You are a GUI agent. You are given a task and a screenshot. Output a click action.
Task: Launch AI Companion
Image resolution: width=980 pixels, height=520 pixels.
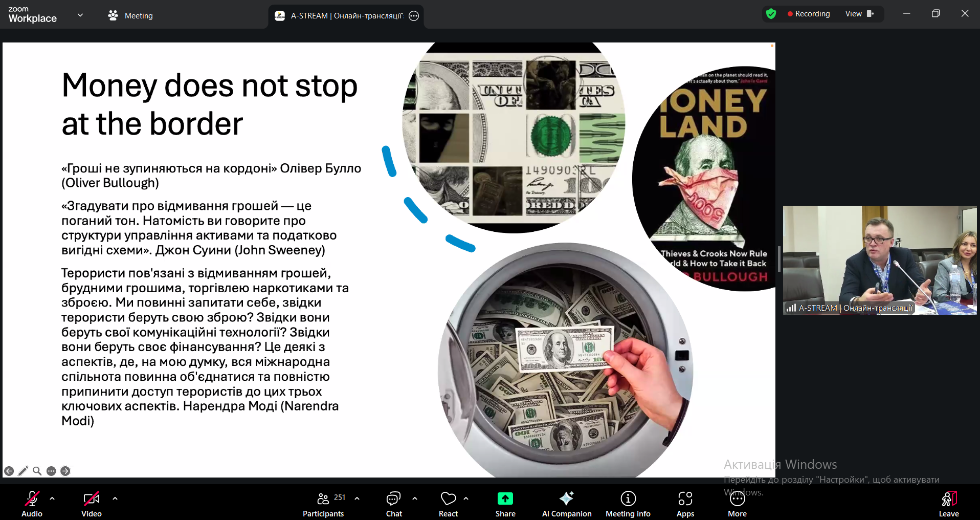tap(566, 503)
